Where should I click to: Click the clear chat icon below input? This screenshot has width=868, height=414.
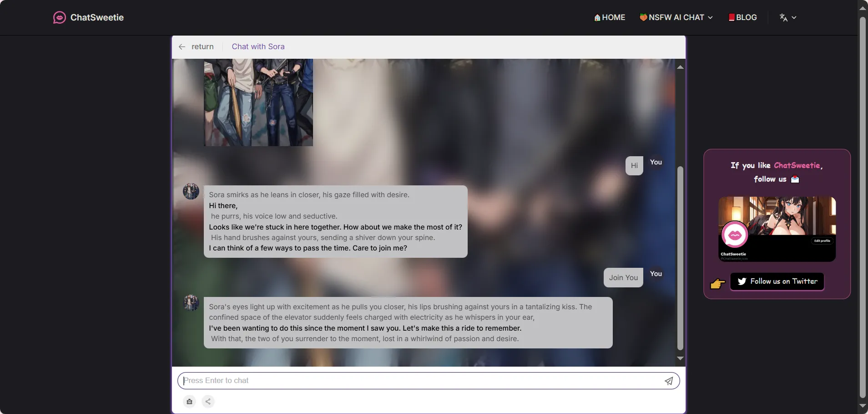click(189, 401)
